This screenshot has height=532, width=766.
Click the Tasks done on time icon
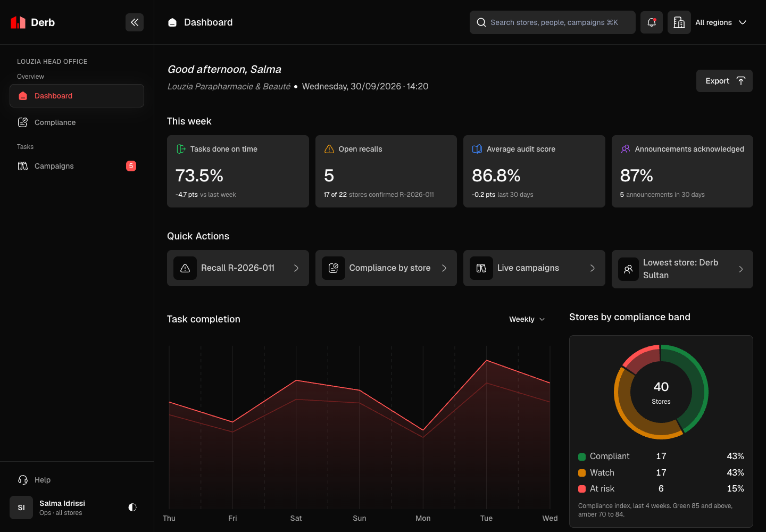point(181,149)
